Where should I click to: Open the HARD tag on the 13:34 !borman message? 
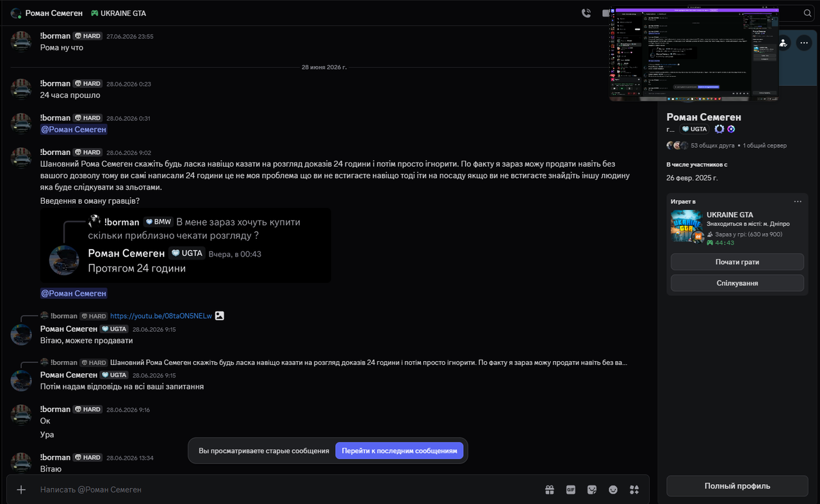pos(88,457)
